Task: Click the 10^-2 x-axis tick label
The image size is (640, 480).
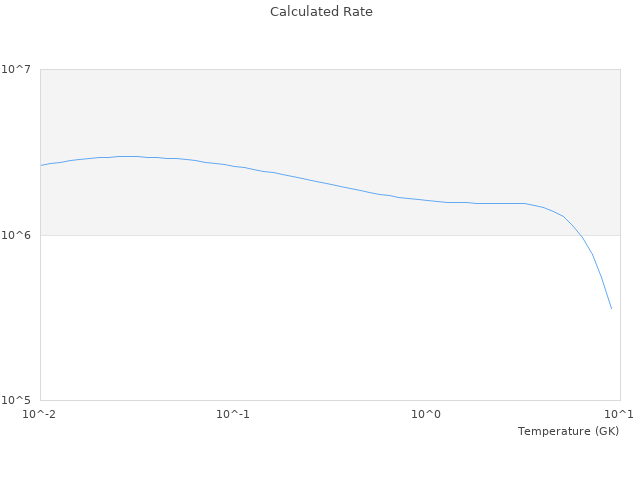Action: coord(40,414)
